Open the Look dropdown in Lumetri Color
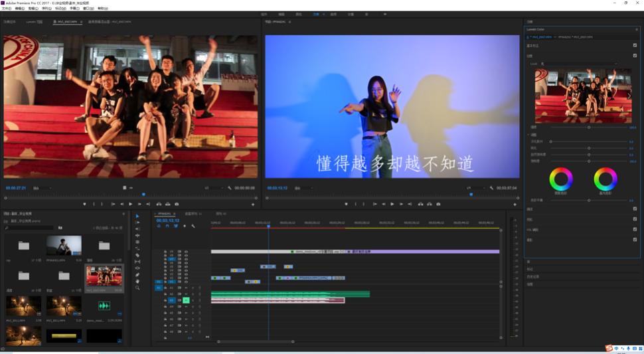This screenshot has width=644, height=354. 578,64
